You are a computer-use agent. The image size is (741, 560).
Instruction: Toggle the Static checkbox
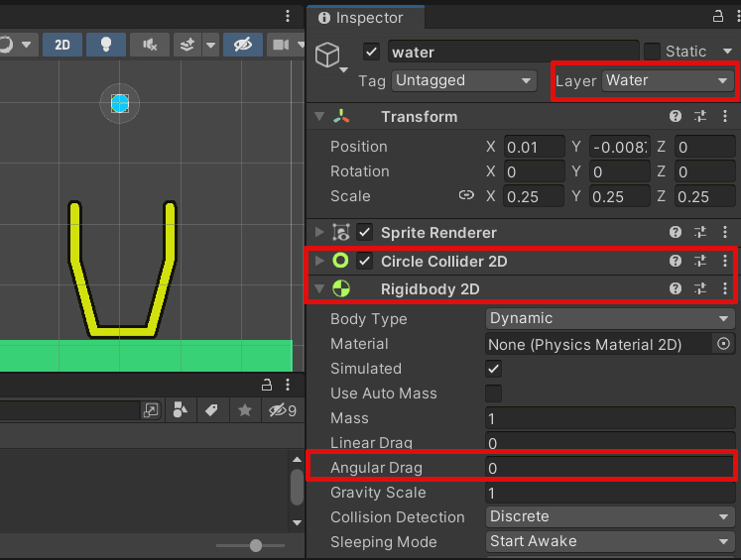(652, 52)
